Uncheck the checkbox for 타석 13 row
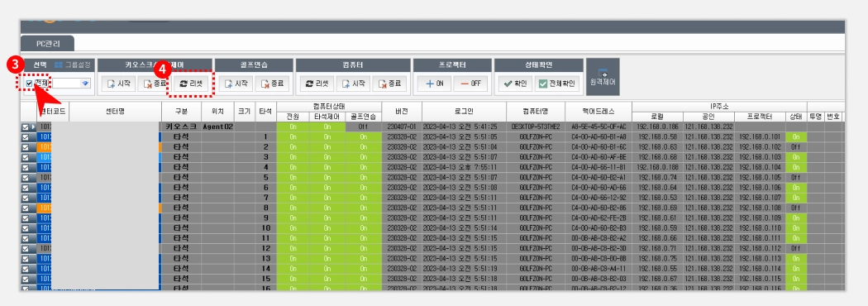This screenshot has height=306, width=868. pyautogui.click(x=26, y=258)
